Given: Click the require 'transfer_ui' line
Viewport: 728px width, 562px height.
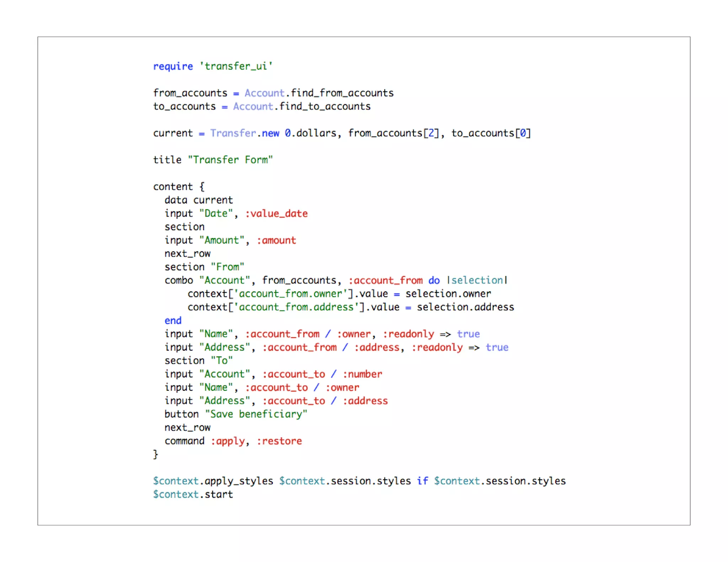Looking at the screenshot, I should [213, 66].
